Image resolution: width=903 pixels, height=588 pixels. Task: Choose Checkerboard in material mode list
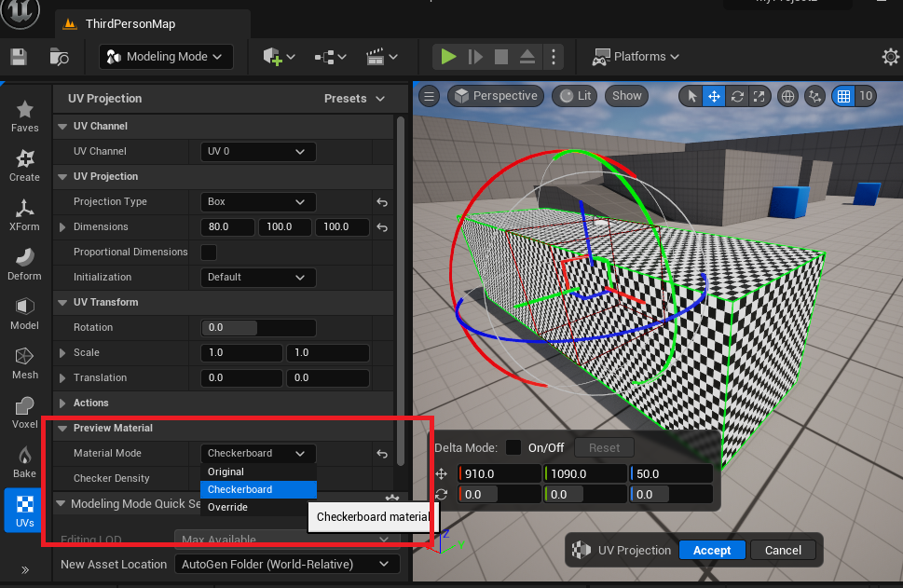[x=258, y=489]
